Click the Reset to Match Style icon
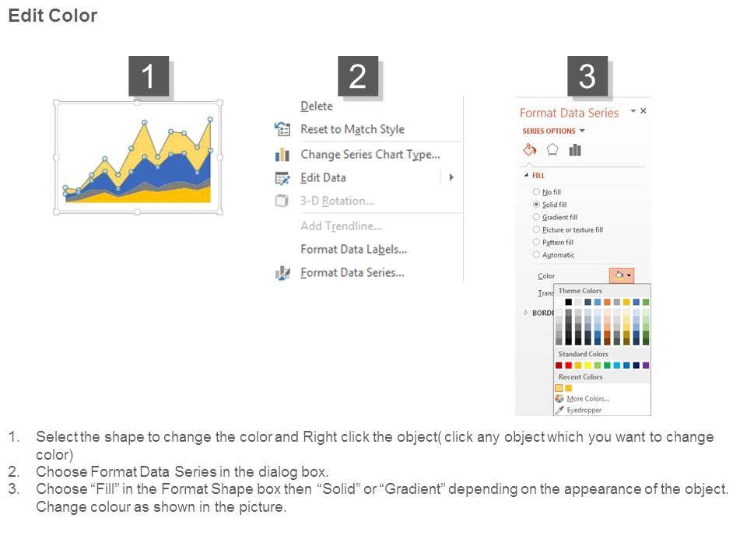This screenshot has width=747, height=560. (x=282, y=129)
